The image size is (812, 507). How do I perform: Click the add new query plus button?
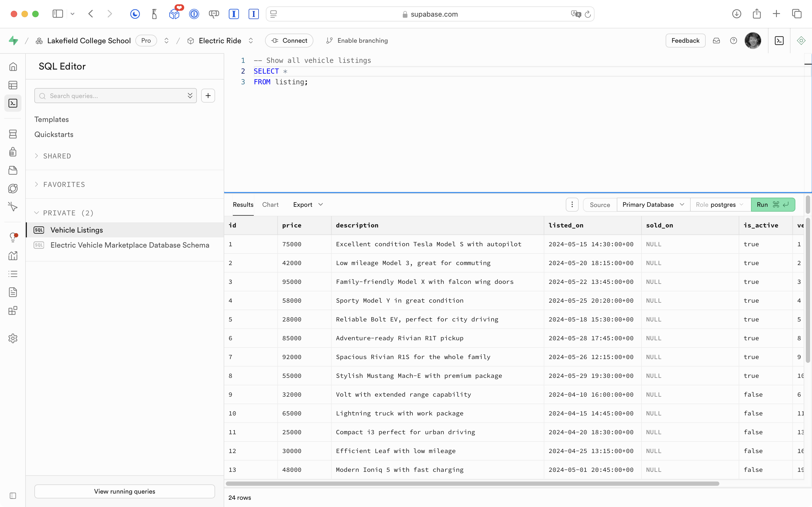click(x=208, y=96)
